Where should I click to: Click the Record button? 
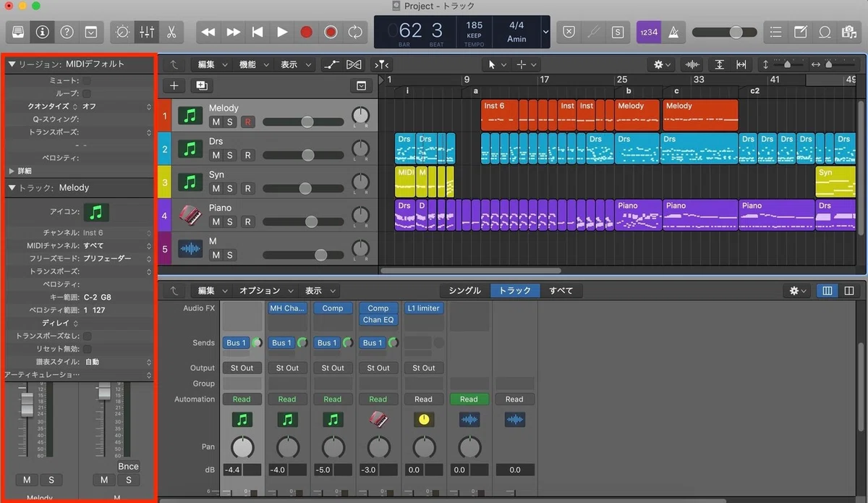click(x=307, y=32)
